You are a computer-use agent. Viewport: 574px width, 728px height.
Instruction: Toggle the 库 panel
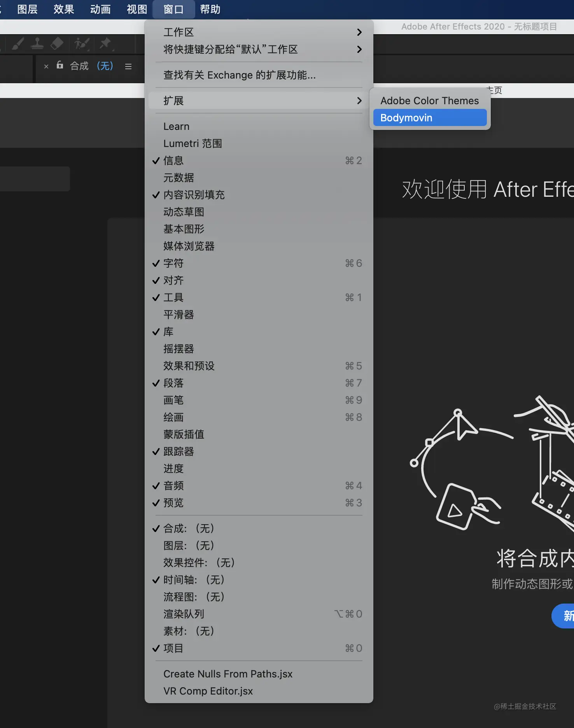259,332
